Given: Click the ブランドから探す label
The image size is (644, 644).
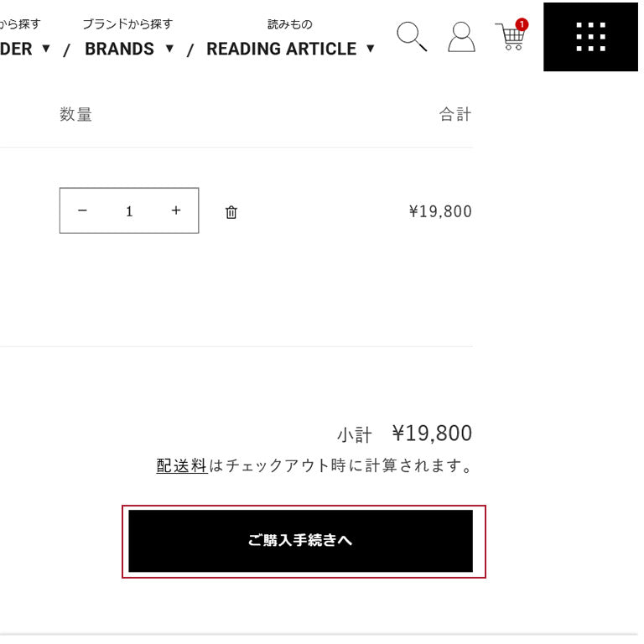Looking at the screenshot, I should pyautogui.click(x=127, y=24).
